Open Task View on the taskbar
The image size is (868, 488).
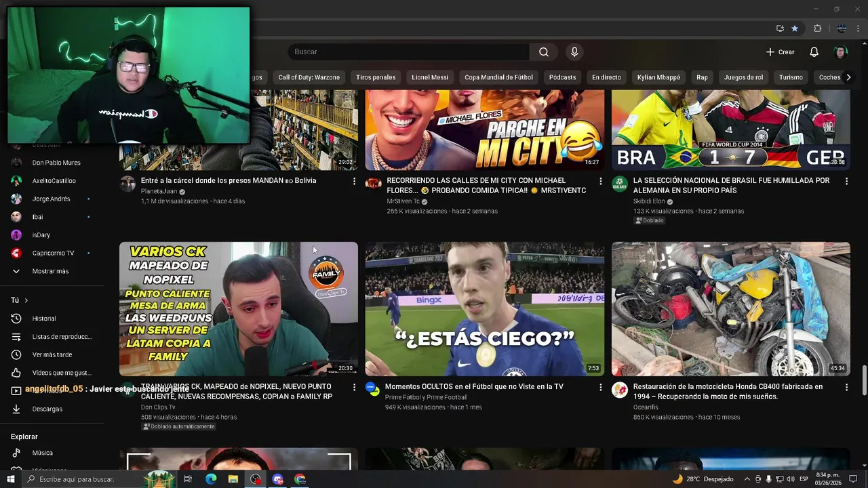(188, 479)
